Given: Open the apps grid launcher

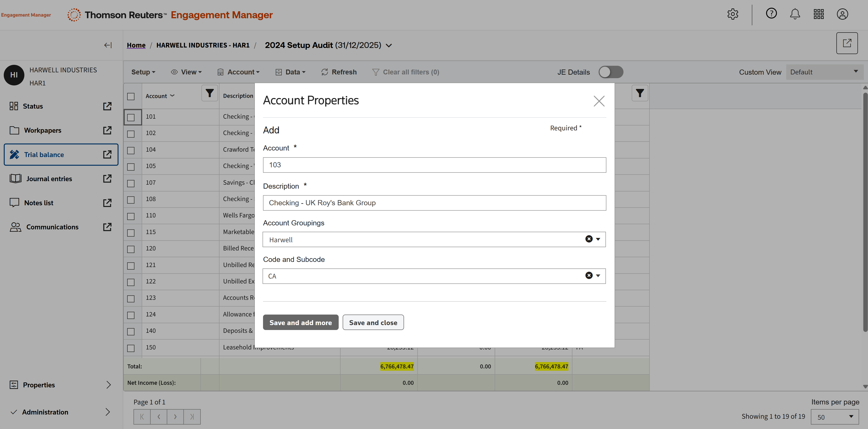Looking at the screenshot, I should [x=819, y=14].
